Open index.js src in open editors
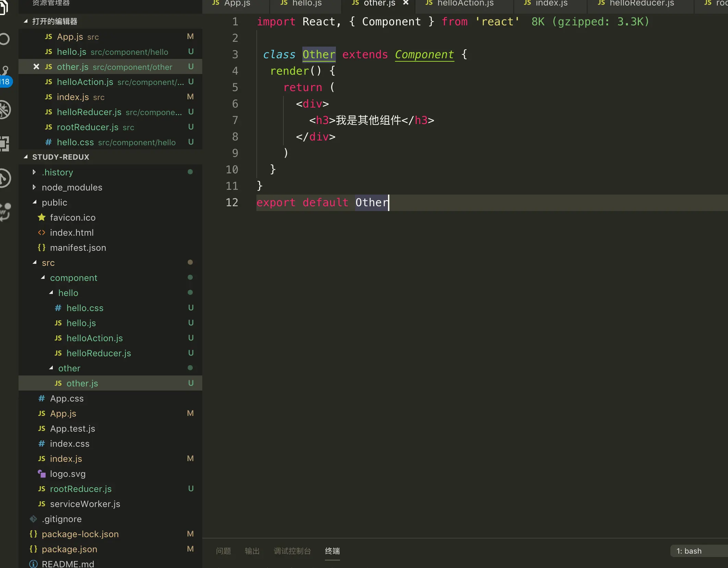This screenshot has width=728, height=568. (110, 97)
